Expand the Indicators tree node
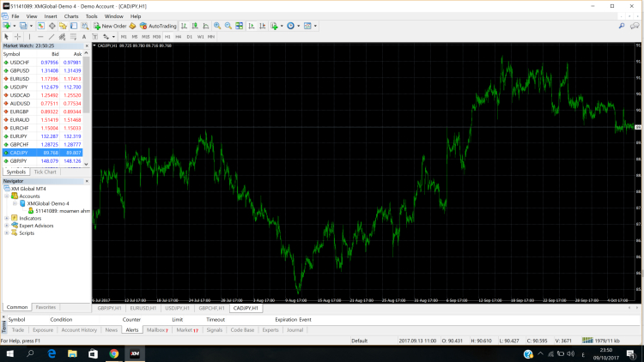The image size is (644, 362). coord(7,219)
